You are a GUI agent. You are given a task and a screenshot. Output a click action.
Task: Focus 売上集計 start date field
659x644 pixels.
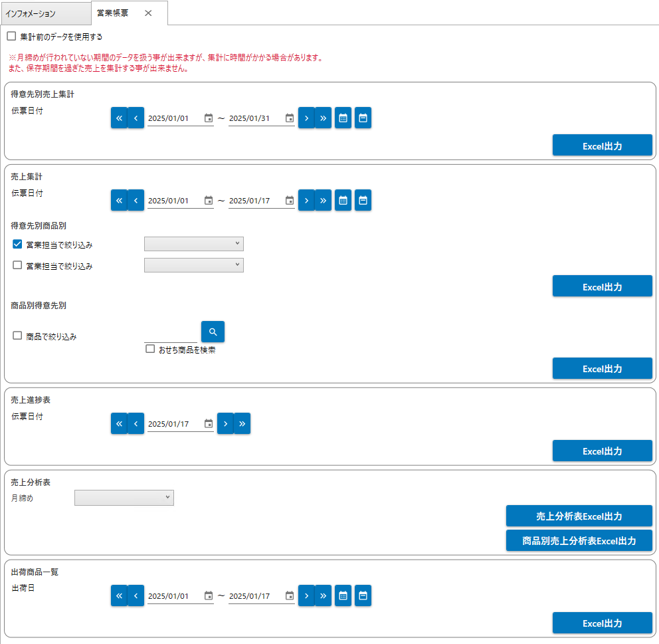tap(175, 201)
